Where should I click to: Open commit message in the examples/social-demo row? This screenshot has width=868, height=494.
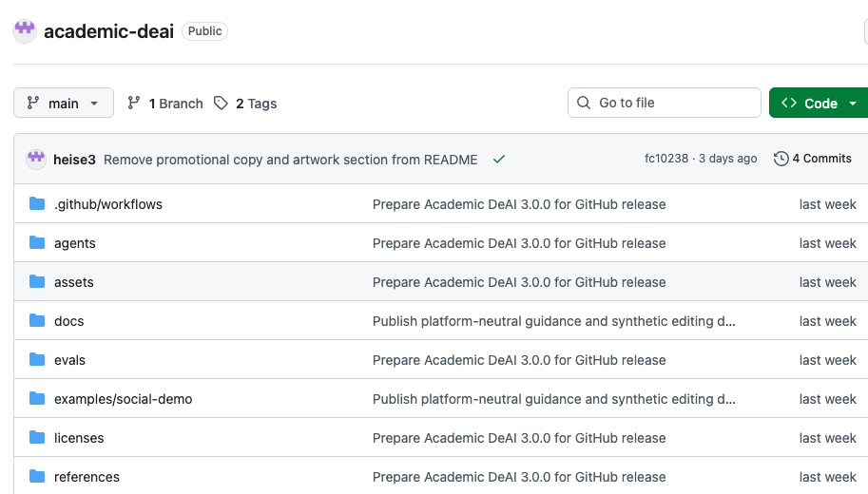pos(554,399)
